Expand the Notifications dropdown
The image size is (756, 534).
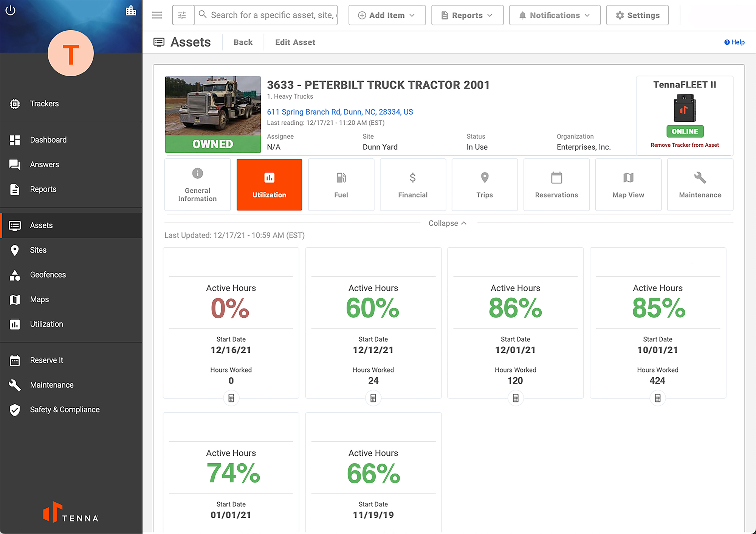click(554, 14)
